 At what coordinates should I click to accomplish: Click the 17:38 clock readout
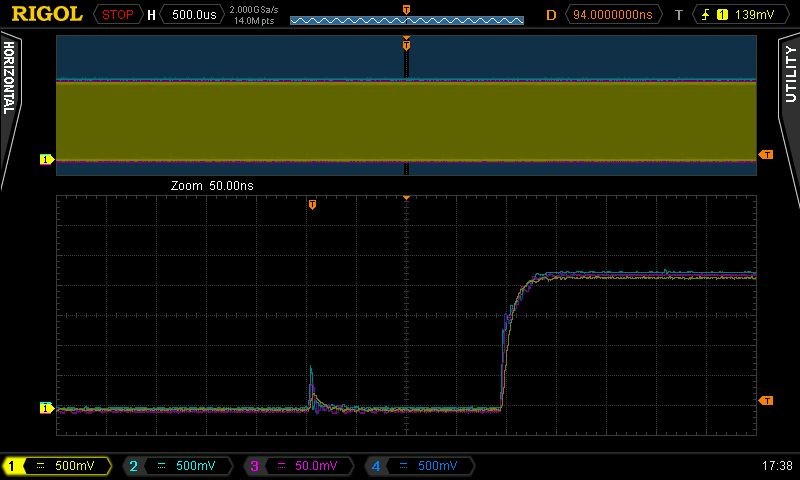coord(777,466)
